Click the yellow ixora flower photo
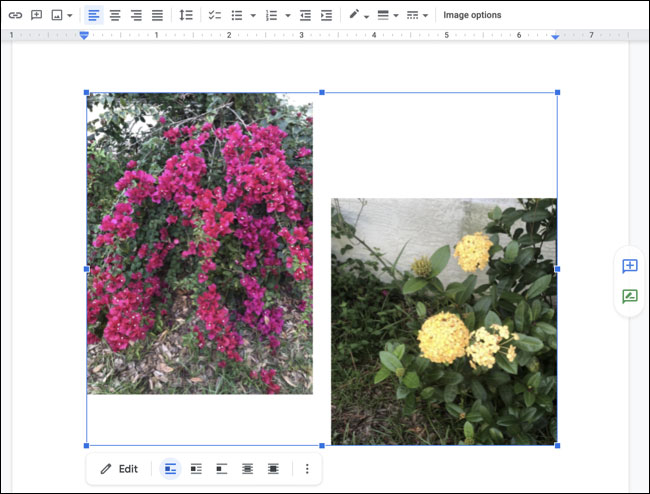Screen dimensions: 650x494 tap(444, 322)
